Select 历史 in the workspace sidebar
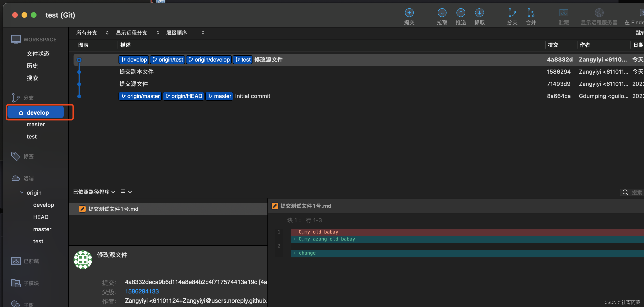Viewport: 644px width, 307px height. (x=32, y=66)
